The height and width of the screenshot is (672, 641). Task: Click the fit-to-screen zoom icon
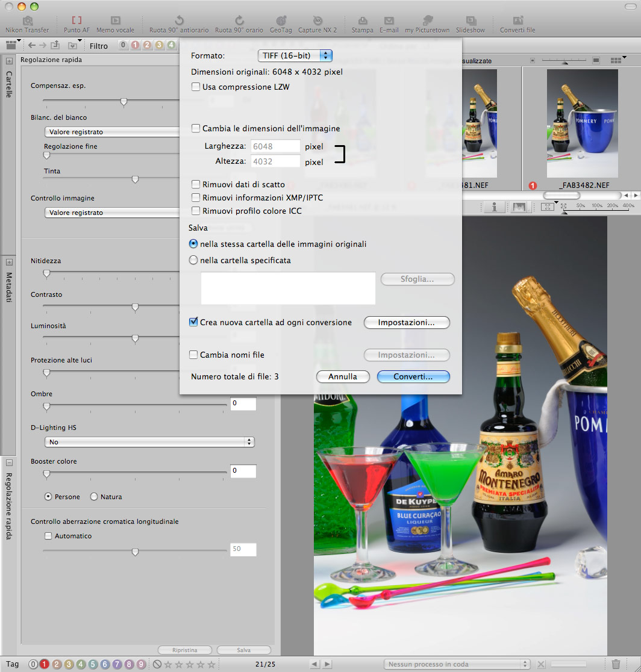(547, 207)
